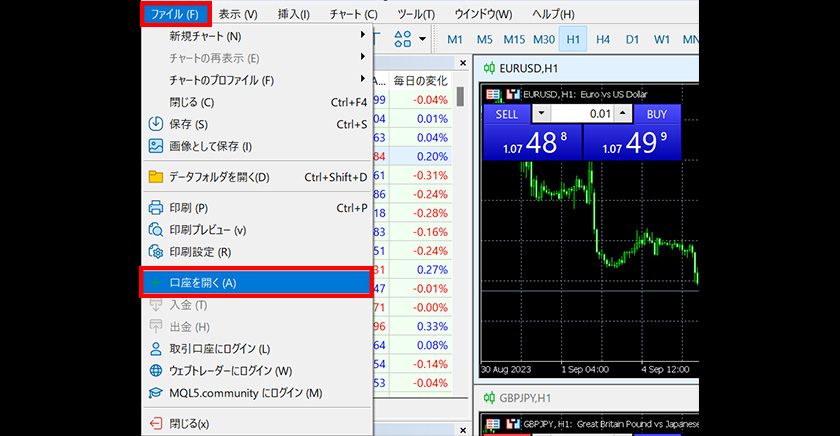Select データフォルダを開く(D) menu text
The height and width of the screenshot is (436, 840).
click(x=219, y=177)
